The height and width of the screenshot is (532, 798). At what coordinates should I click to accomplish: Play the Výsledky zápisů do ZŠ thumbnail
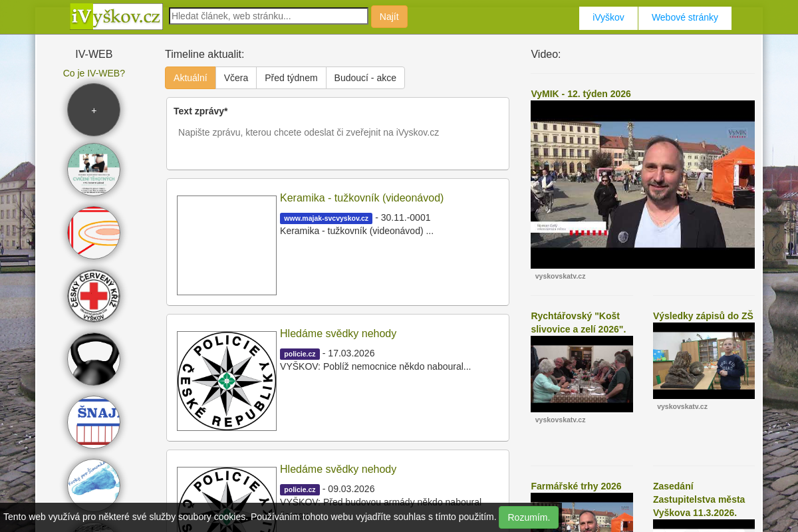pos(704,360)
